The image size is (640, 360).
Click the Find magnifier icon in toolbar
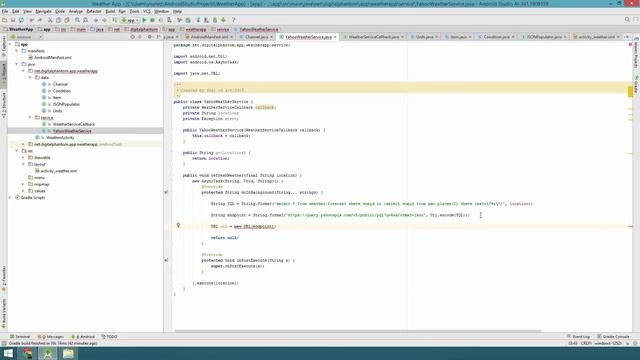click(77, 20)
